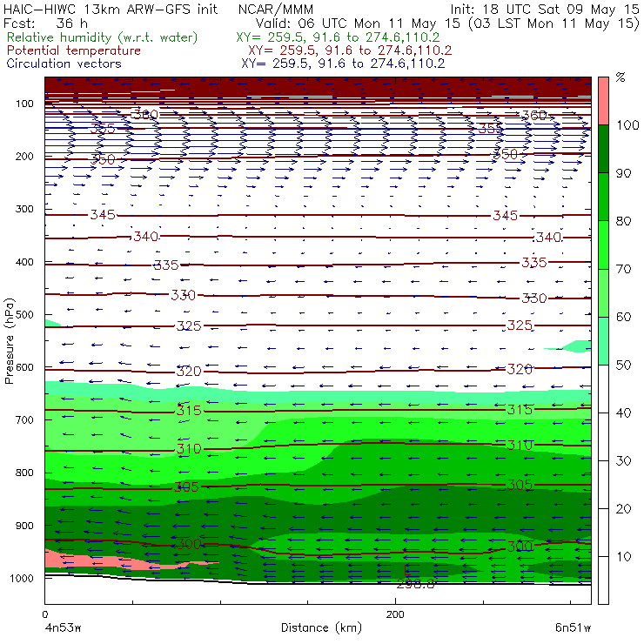Click the '200' distance axis tick label
Viewport: 644px width, 644px height.
pyautogui.click(x=395, y=614)
